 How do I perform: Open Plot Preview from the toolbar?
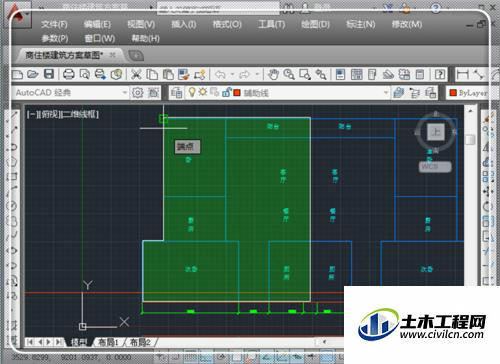pos(85,74)
